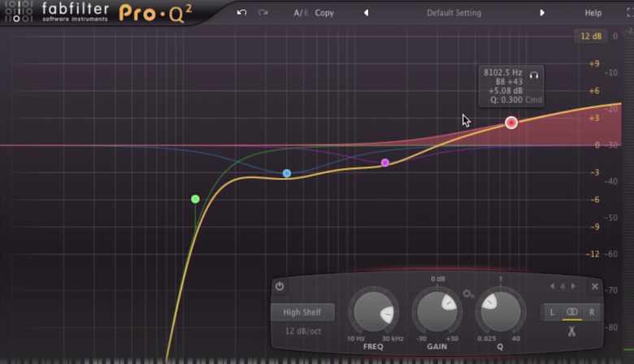The height and width of the screenshot is (364, 634).
Task: Click the GAIN knob
Action: coord(437,312)
